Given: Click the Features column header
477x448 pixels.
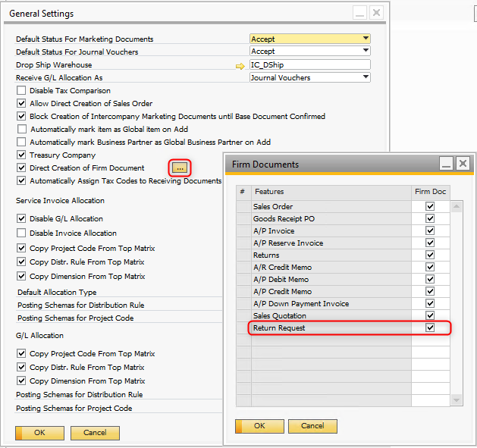Looking at the screenshot, I should tap(331, 192).
